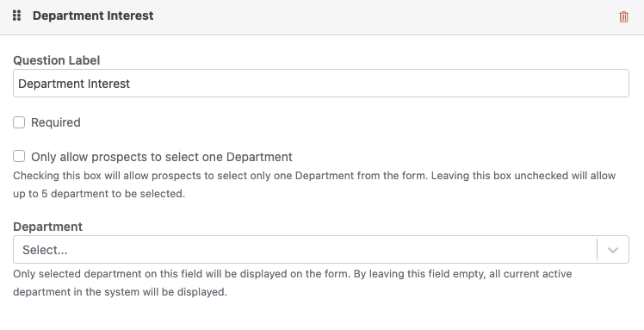The image size is (644, 330).
Task: Click the drag handle grip icon
Action: pos(17,16)
